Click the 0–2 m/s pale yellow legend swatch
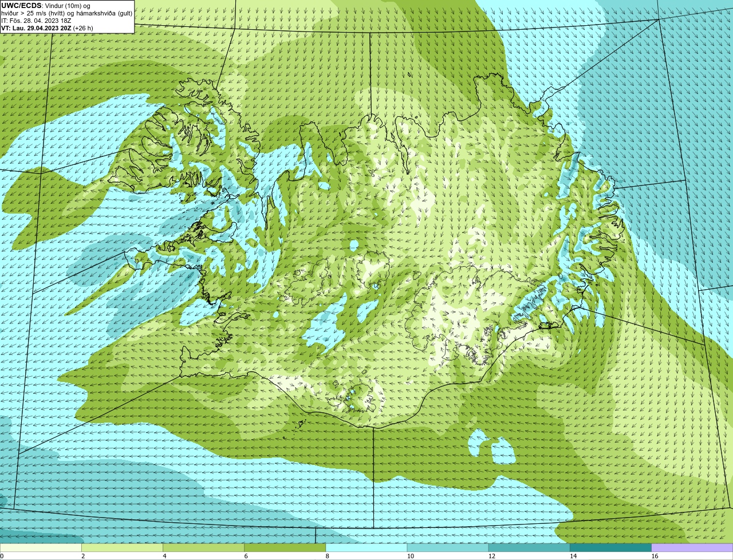Screen dimensions: 733x560 point(41,548)
